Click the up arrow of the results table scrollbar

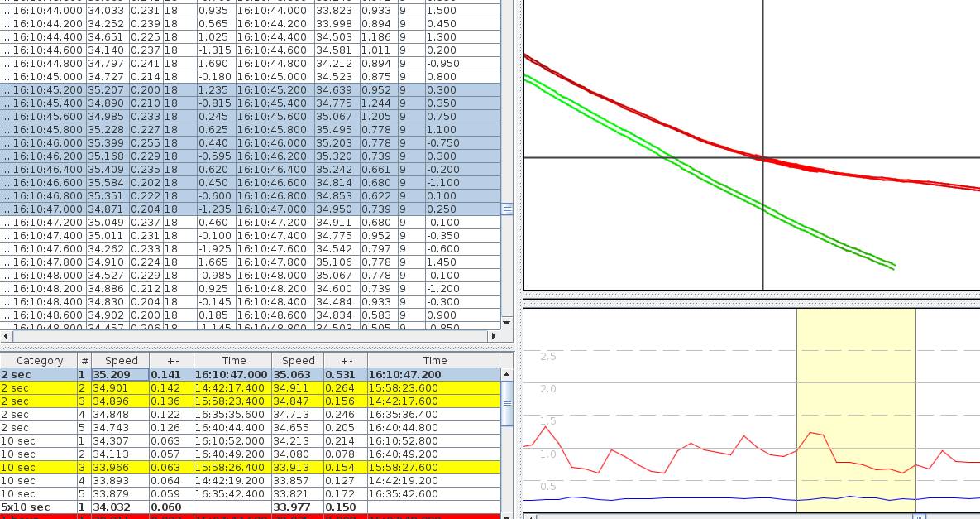pyautogui.click(x=507, y=374)
